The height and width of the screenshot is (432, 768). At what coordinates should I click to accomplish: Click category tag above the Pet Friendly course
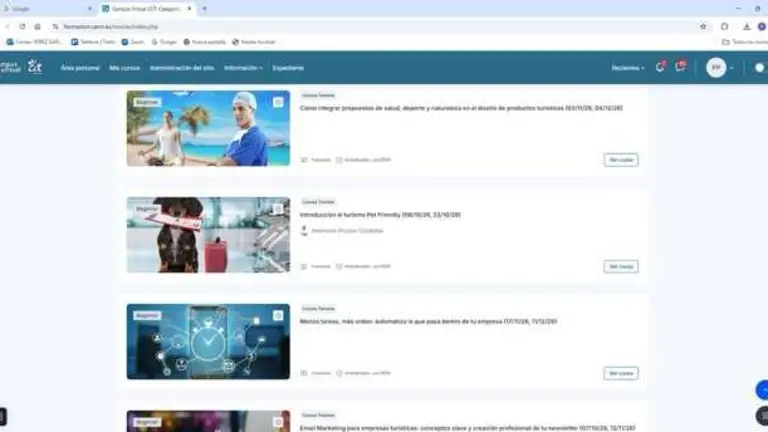click(x=318, y=202)
